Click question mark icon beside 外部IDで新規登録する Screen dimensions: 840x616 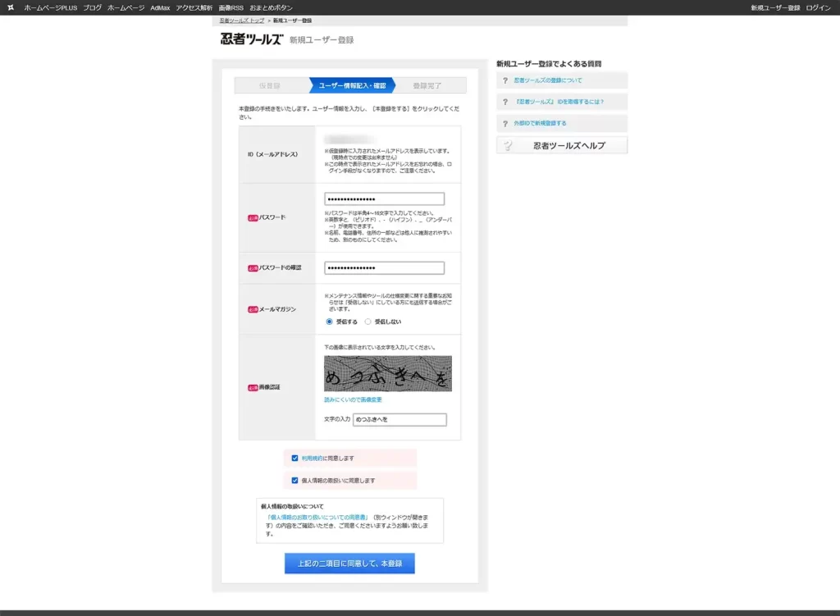point(505,123)
